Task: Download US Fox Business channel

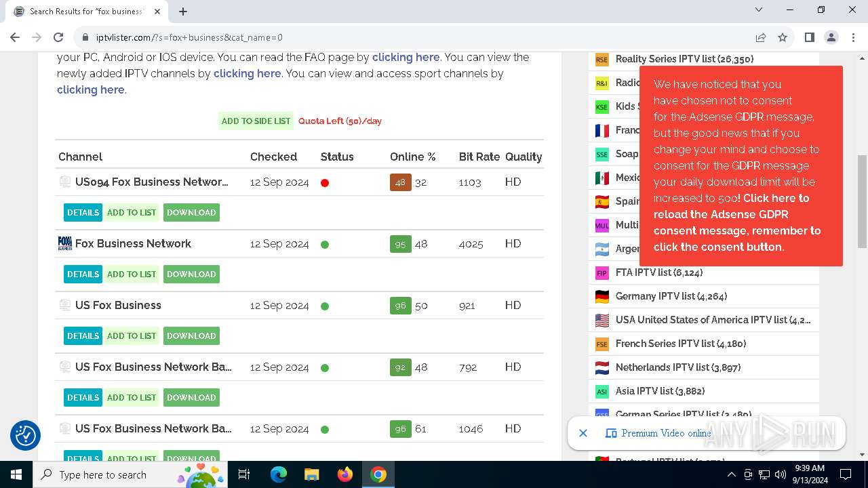Action: pyautogui.click(x=191, y=335)
